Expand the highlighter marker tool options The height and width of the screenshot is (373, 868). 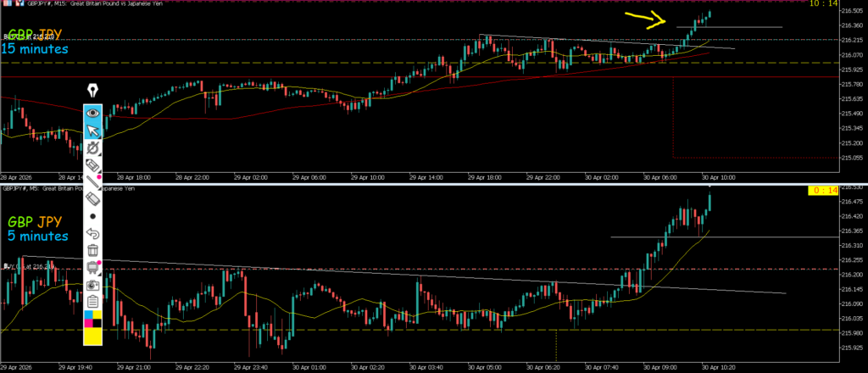click(92, 164)
